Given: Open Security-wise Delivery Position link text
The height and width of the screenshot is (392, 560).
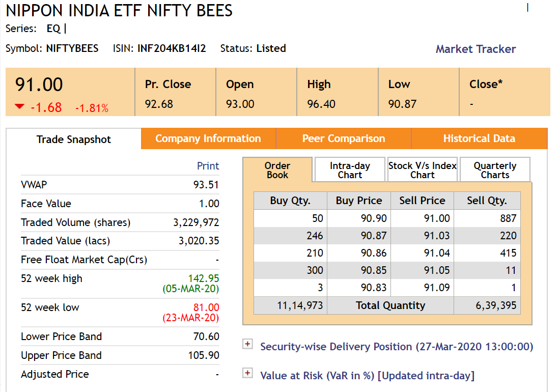Looking at the screenshot, I should (x=397, y=347).
